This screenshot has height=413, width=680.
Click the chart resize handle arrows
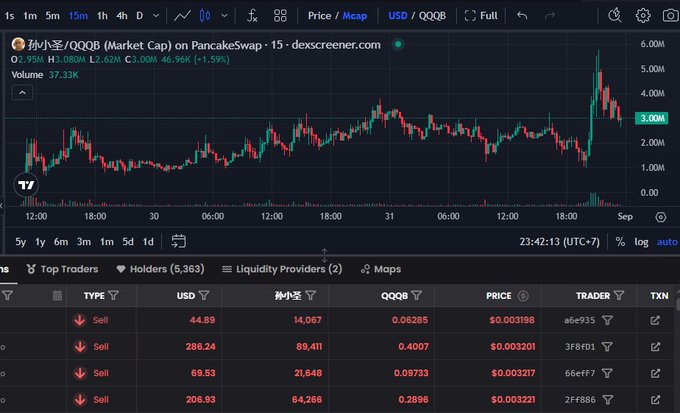pos(324,256)
